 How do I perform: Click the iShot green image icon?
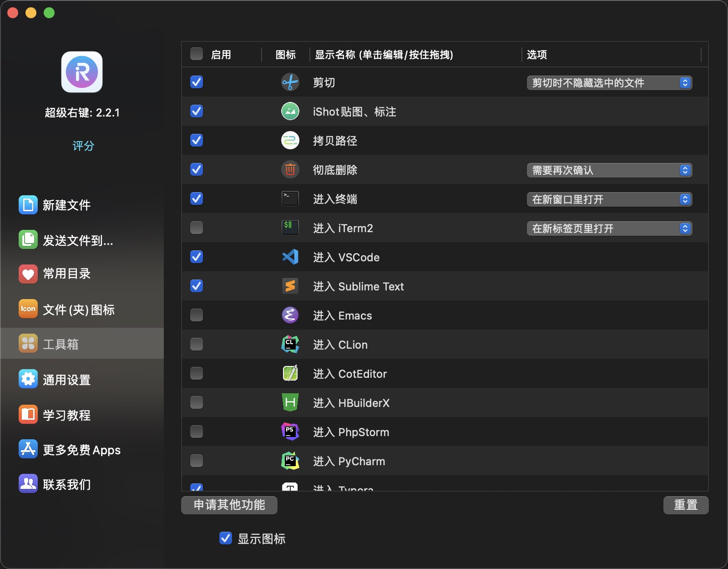point(290,112)
